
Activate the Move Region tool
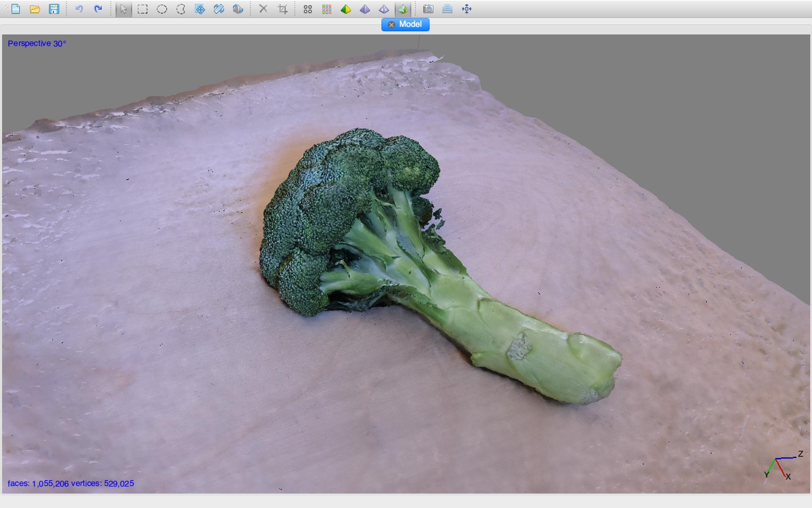[200, 9]
